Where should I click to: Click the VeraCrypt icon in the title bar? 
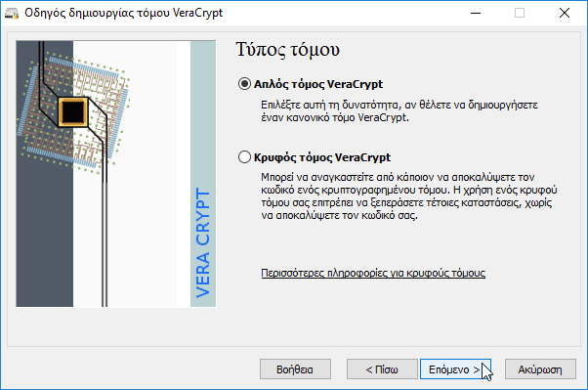(x=12, y=13)
